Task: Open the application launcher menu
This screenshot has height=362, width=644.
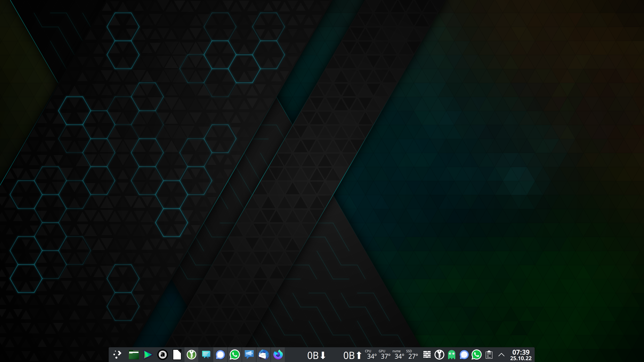Action: click(x=117, y=354)
